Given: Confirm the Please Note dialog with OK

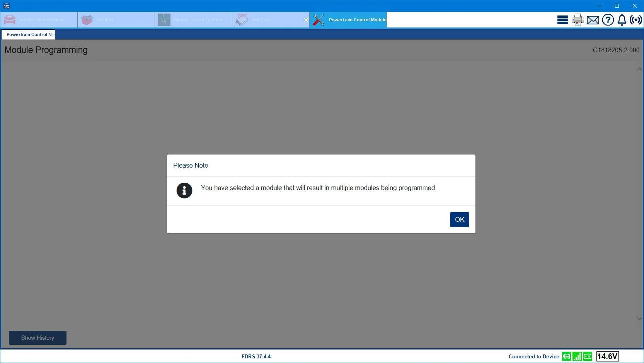Looking at the screenshot, I should 459,219.
